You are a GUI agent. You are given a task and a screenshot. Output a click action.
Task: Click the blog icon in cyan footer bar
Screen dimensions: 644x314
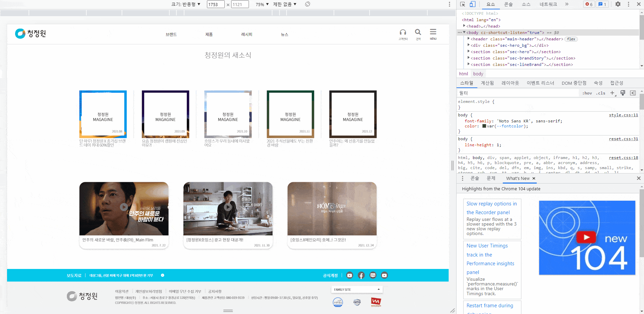click(x=373, y=275)
